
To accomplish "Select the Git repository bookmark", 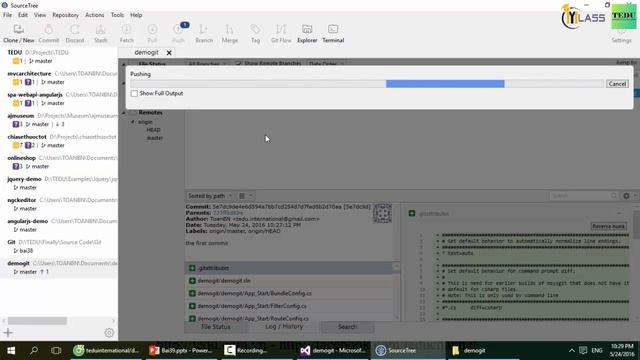I will pyautogui.click(x=59, y=247).
